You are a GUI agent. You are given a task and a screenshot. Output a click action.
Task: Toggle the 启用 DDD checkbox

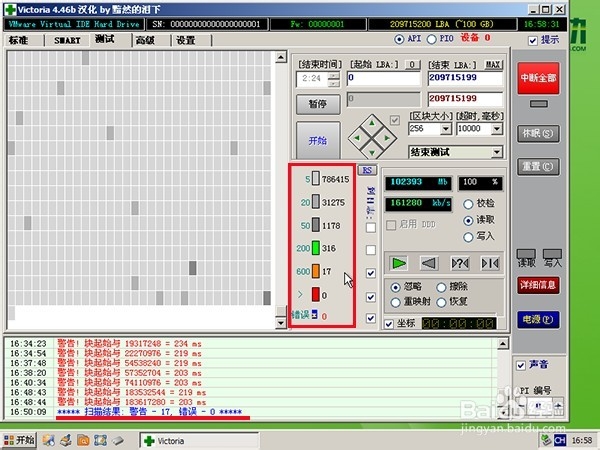[x=391, y=225]
